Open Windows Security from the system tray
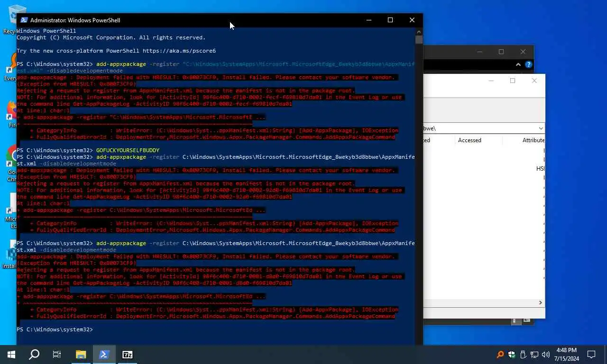The height and width of the screenshot is (364, 607). coord(512,355)
